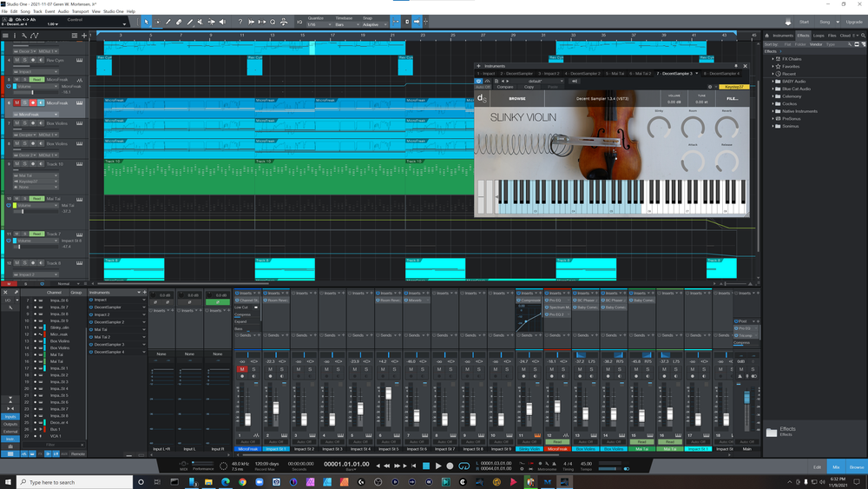Toggle mute on mixer channel 1

click(242, 369)
